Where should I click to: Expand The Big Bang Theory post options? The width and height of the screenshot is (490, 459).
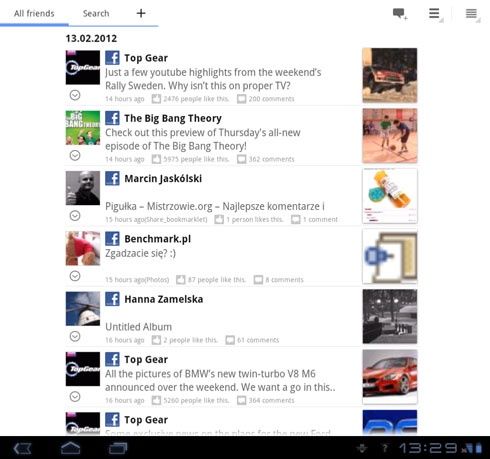pos(75,155)
